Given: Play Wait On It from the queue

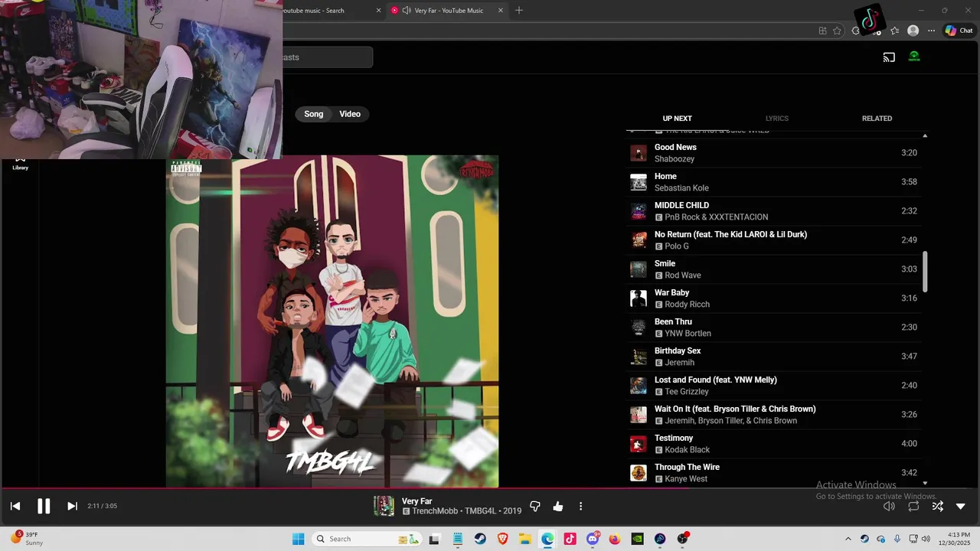Looking at the screenshot, I should click(773, 415).
